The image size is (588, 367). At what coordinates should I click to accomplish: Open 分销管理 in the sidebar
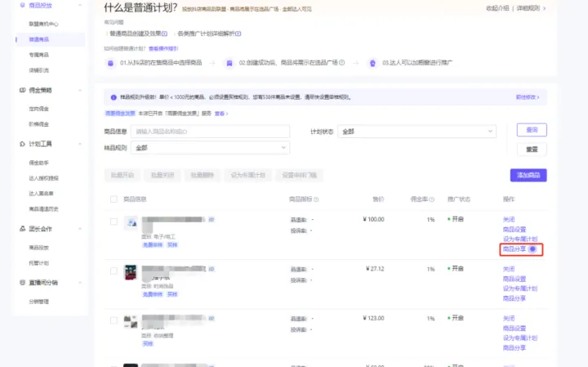[x=39, y=302]
